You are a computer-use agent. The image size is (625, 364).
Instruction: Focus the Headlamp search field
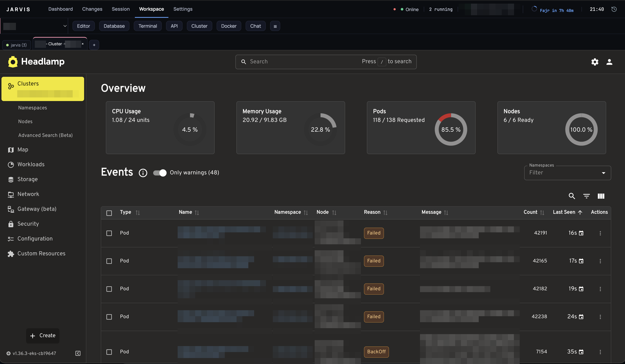coord(326,62)
